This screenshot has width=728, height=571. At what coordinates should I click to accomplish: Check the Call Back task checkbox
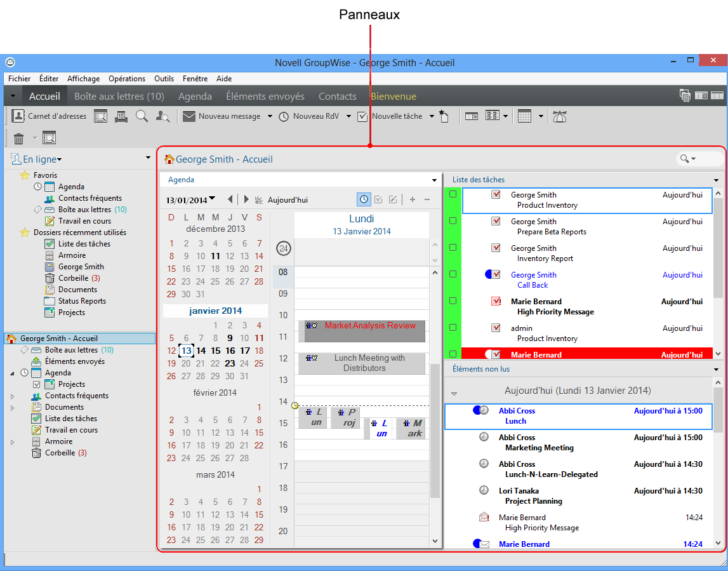[x=453, y=274]
